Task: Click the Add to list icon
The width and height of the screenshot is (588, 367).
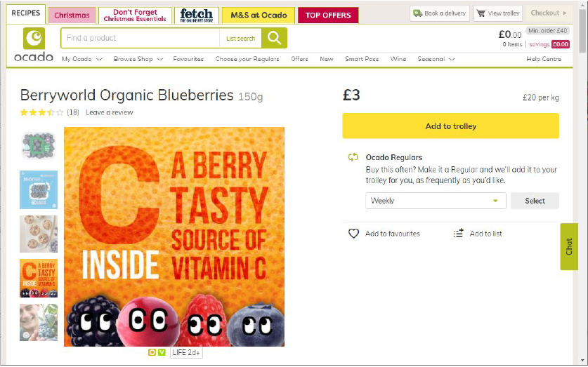Action: click(459, 234)
